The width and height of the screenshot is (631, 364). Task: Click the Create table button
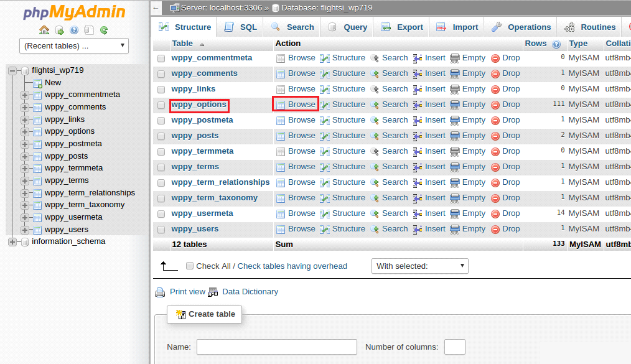205,314
